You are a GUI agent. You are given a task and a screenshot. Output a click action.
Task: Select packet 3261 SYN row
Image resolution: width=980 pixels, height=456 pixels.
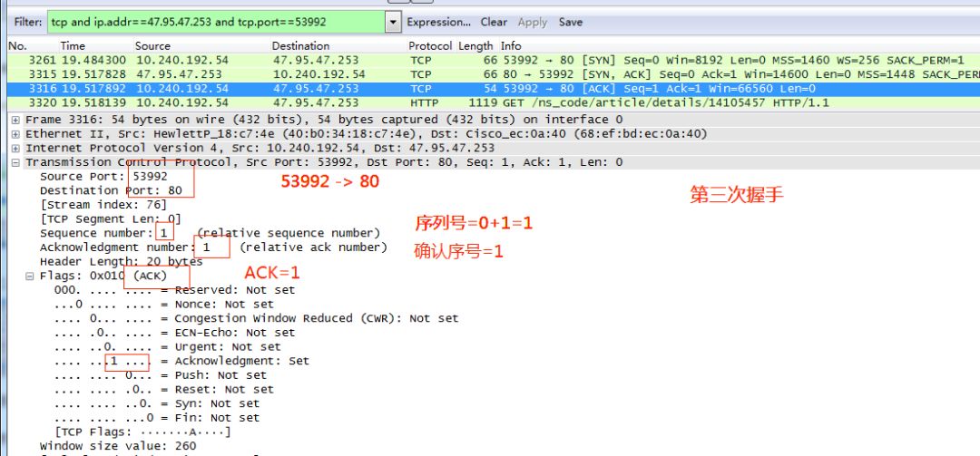point(494,61)
